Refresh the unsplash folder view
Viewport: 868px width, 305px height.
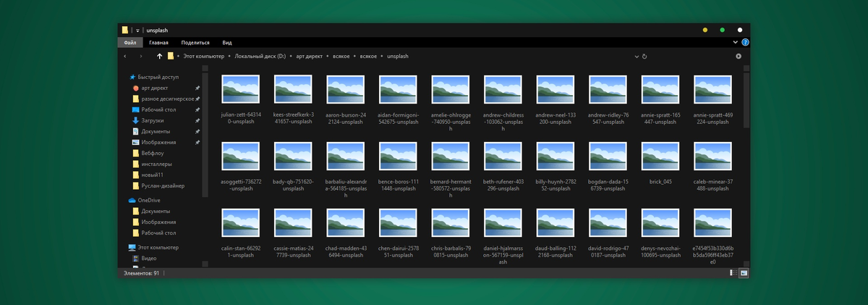point(644,56)
